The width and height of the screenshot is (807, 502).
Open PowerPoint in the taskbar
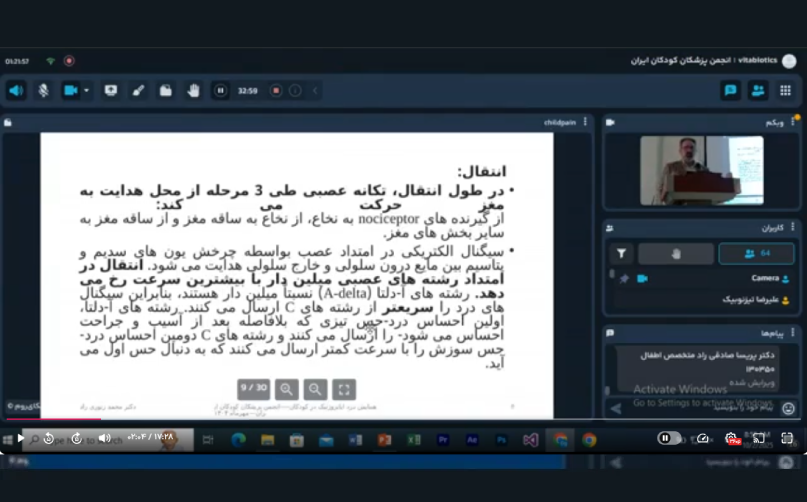384,440
